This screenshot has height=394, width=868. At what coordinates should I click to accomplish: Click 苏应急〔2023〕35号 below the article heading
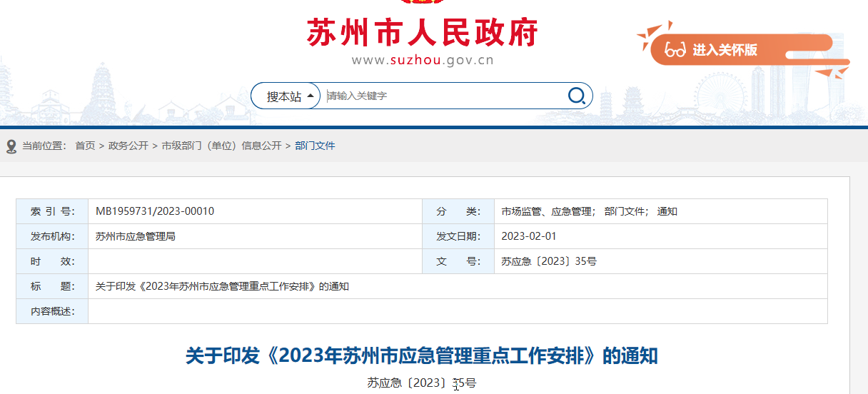(x=422, y=383)
